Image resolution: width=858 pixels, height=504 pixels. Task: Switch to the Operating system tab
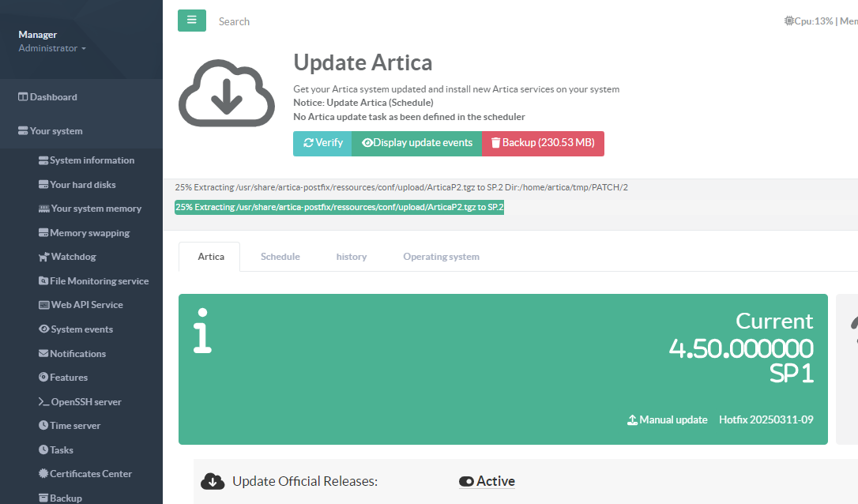pos(441,257)
